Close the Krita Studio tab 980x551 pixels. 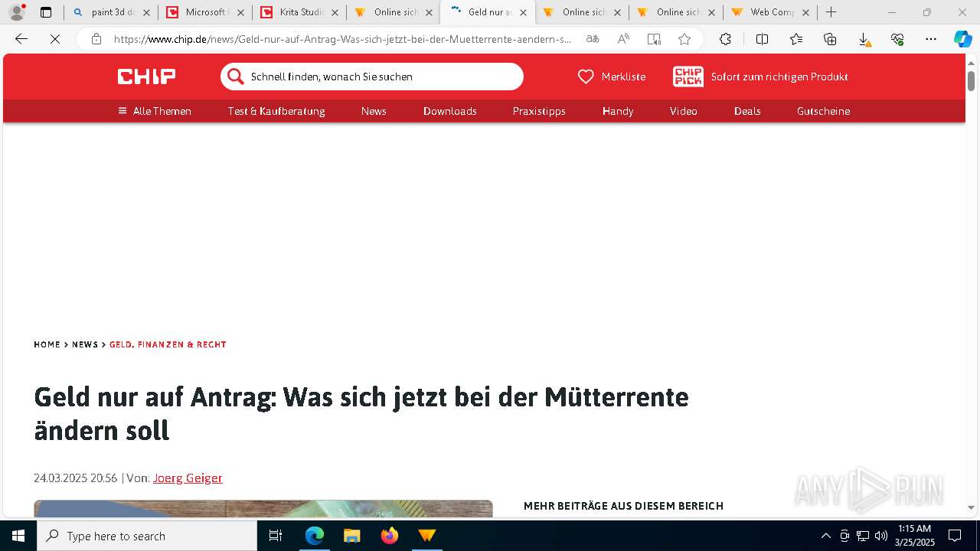(335, 12)
